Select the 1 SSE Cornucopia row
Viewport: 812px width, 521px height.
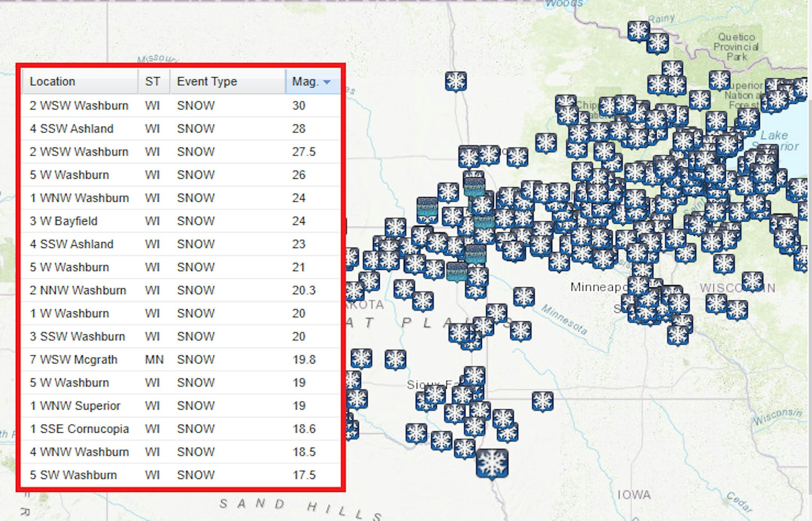coord(180,429)
